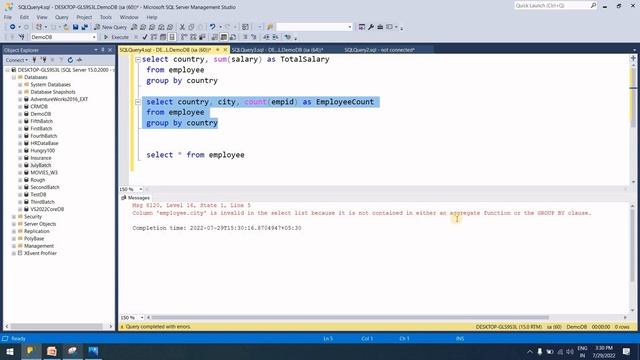
Task: Comment out the selected lines icon
Action: [245, 37]
